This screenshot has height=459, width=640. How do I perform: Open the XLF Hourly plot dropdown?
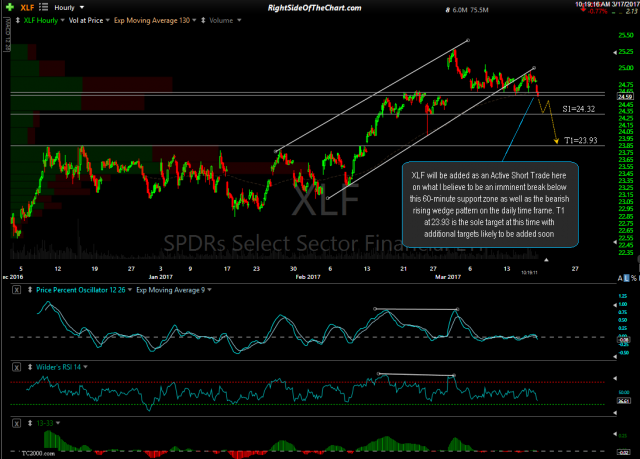click(x=62, y=20)
